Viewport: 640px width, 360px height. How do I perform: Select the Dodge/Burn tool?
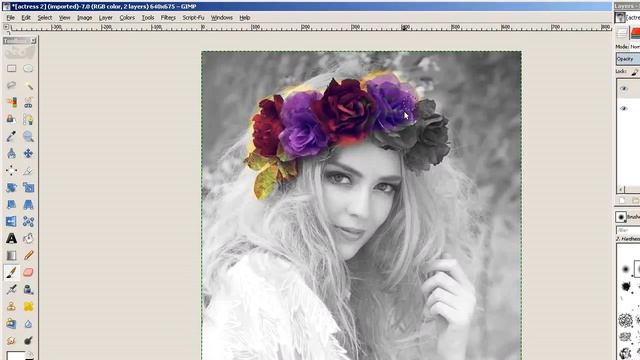[28, 340]
